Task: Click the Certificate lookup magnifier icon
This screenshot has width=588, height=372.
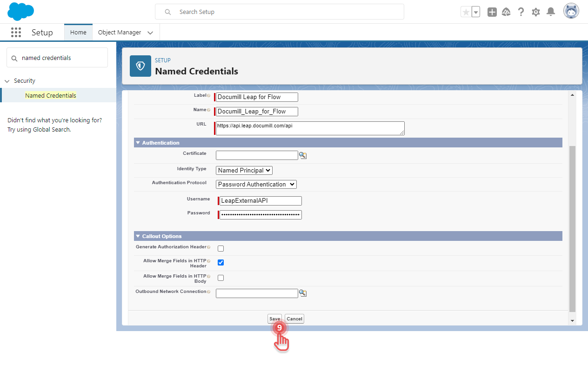Action: tap(303, 155)
